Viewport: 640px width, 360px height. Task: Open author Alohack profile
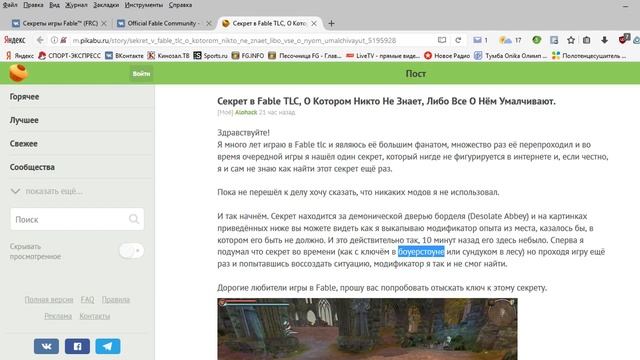[246, 112]
